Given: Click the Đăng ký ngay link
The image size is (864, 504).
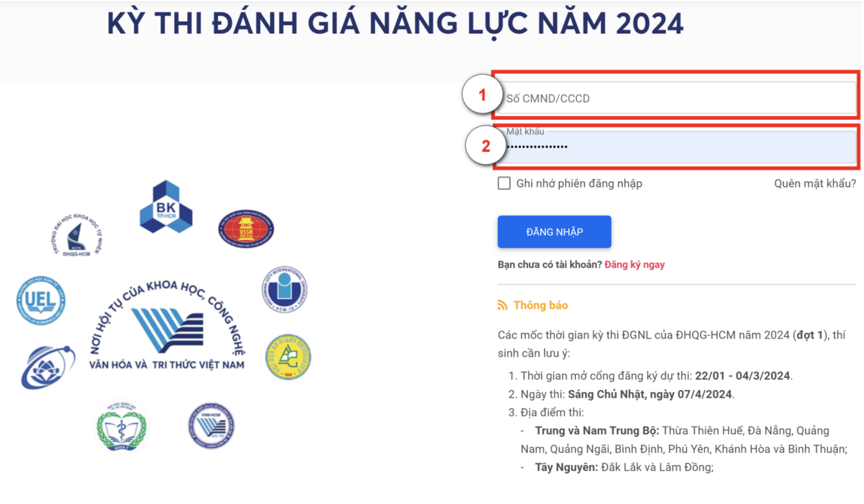Looking at the screenshot, I should click(634, 264).
